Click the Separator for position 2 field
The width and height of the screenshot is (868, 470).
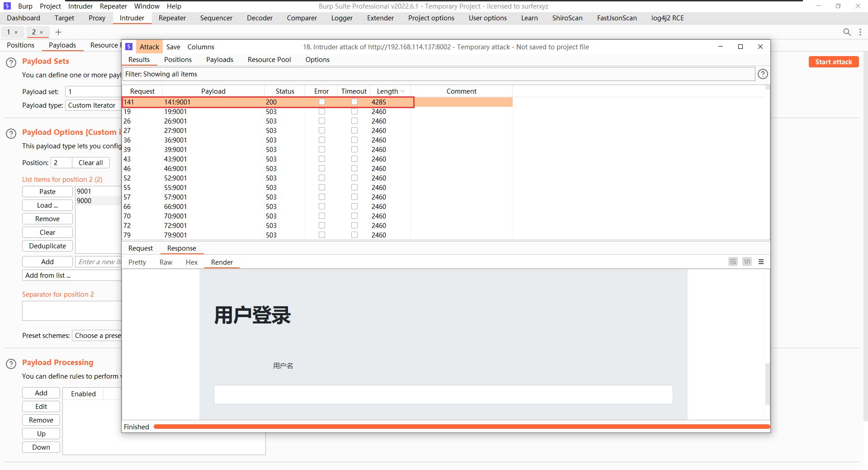pos(72,311)
